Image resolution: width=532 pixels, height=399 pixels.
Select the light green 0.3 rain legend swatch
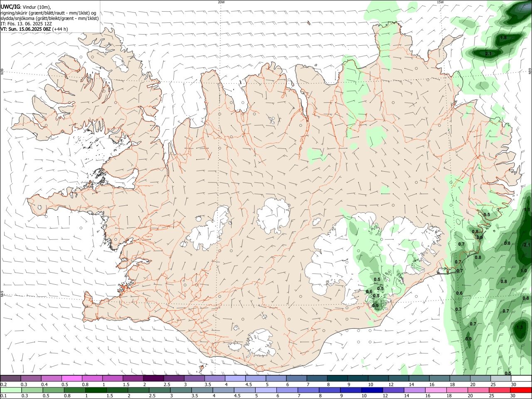coord(32,390)
